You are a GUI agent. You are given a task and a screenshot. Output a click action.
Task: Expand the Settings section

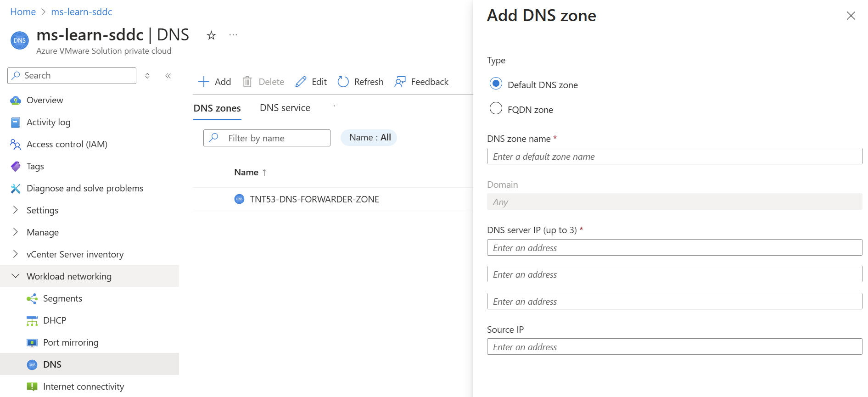click(16, 210)
